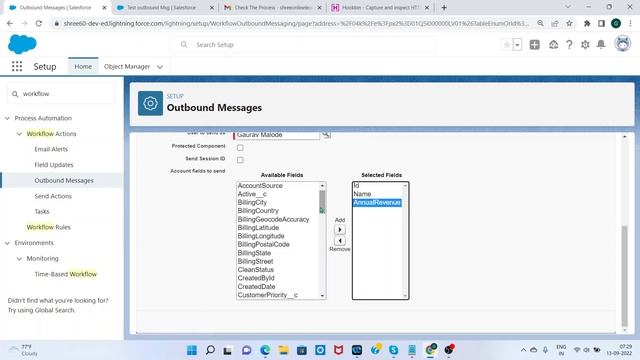Open Favorites list dropdown arrow
640x360 pixels.
517,44
